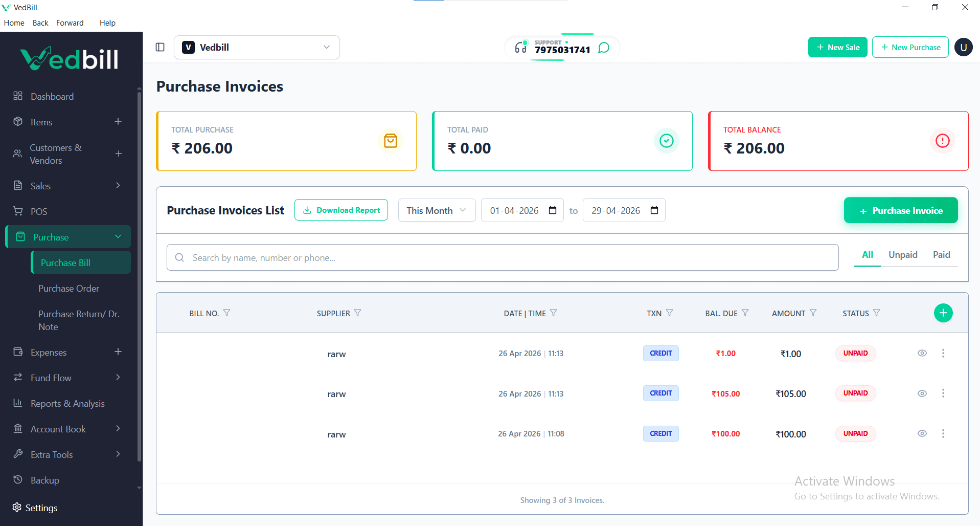Open more options for ₹100.00 invoice

tap(943, 433)
